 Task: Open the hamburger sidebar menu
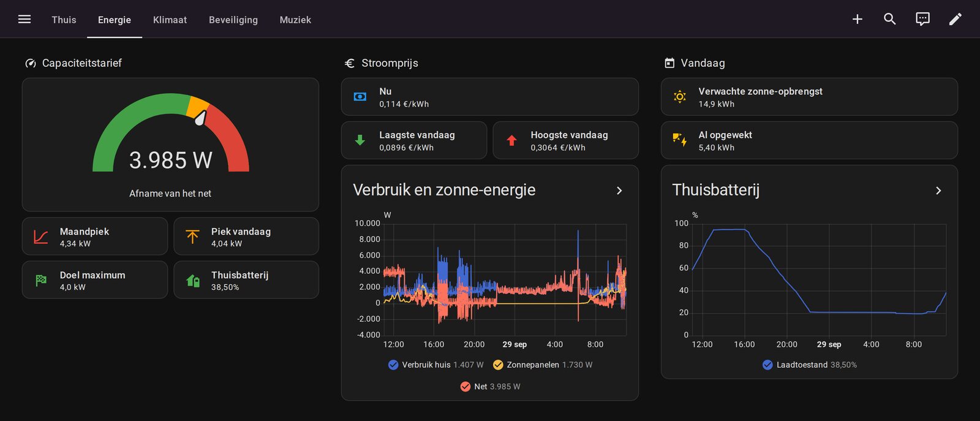(x=24, y=19)
